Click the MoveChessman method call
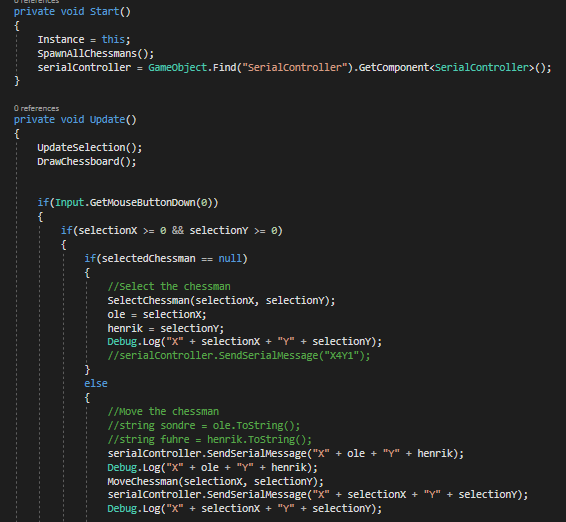 [x=215, y=481]
